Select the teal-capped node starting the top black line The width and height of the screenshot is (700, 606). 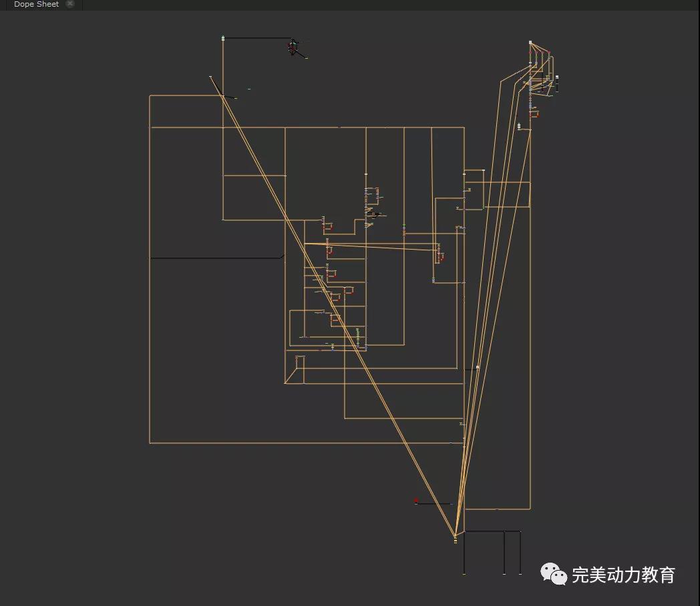click(x=223, y=38)
